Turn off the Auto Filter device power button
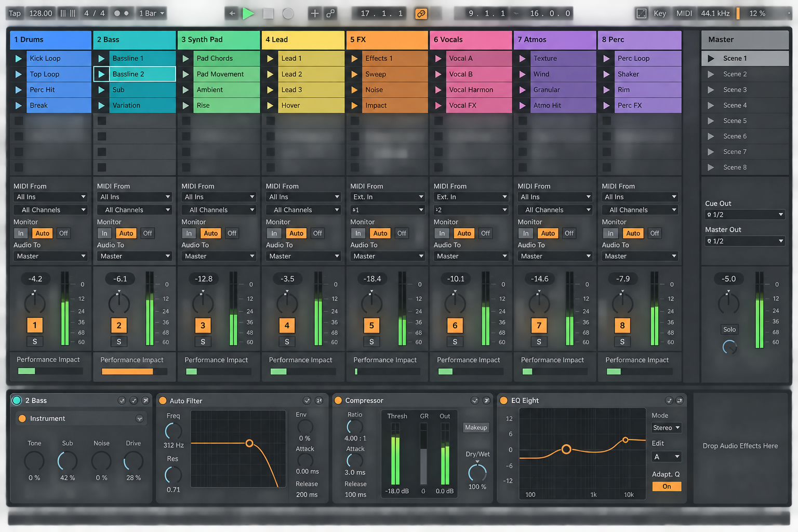Image resolution: width=798 pixels, height=532 pixels. pos(163,401)
